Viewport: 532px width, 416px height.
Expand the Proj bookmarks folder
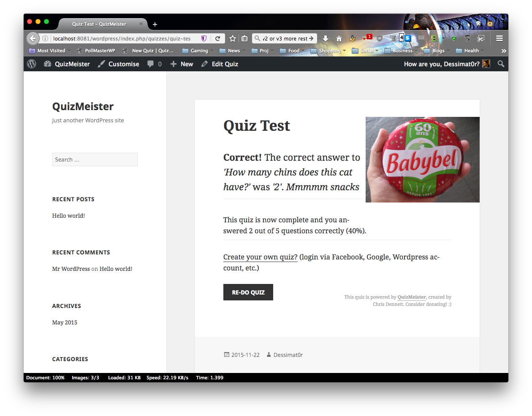pyautogui.click(x=262, y=51)
